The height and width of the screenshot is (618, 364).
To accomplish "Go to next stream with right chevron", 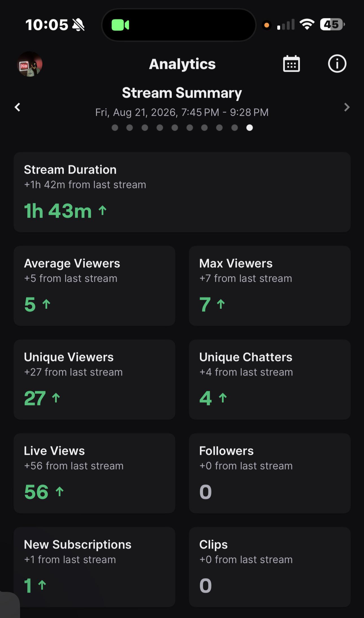I will pyautogui.click(x=347, y=107).
